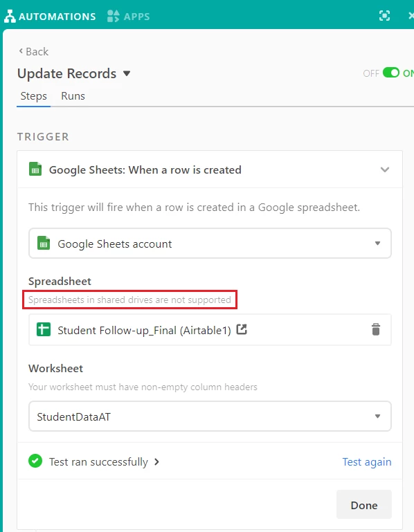This screenshot has height=532, width=414.
Task: Click the Test again link
Action: [367, 461]
